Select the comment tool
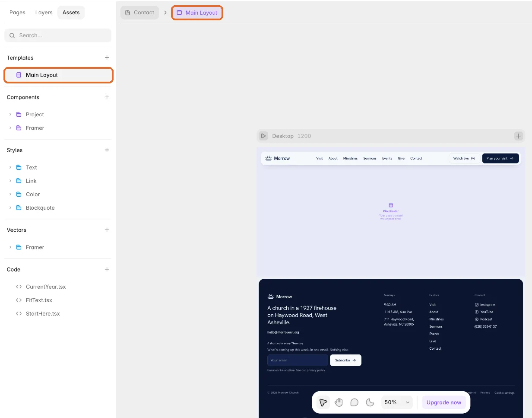 click(354, 402)
